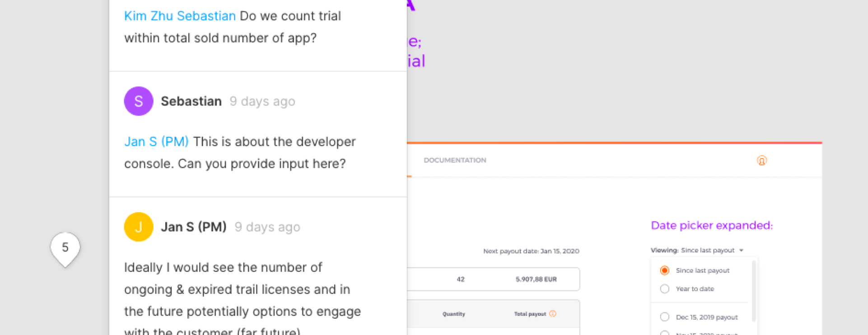This screenshot has height=335, width=868.
Task: Click the Jan S (PM) commenter name
Action: pyautogui.click(x=194, y=227)
